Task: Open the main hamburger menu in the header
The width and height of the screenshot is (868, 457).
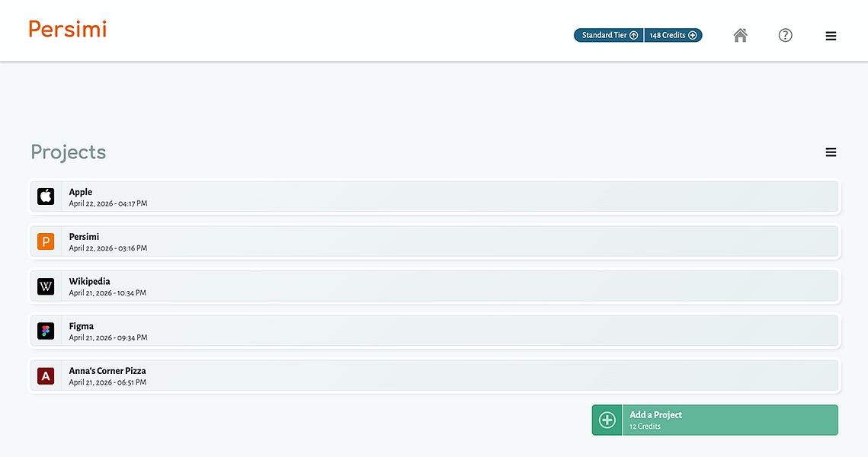Action: point(831,36)
